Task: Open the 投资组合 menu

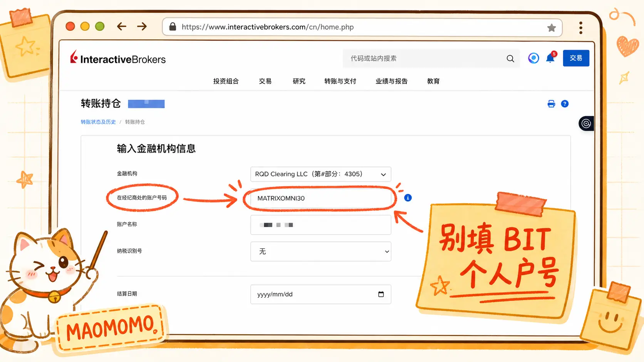Action: coord(226,81)
